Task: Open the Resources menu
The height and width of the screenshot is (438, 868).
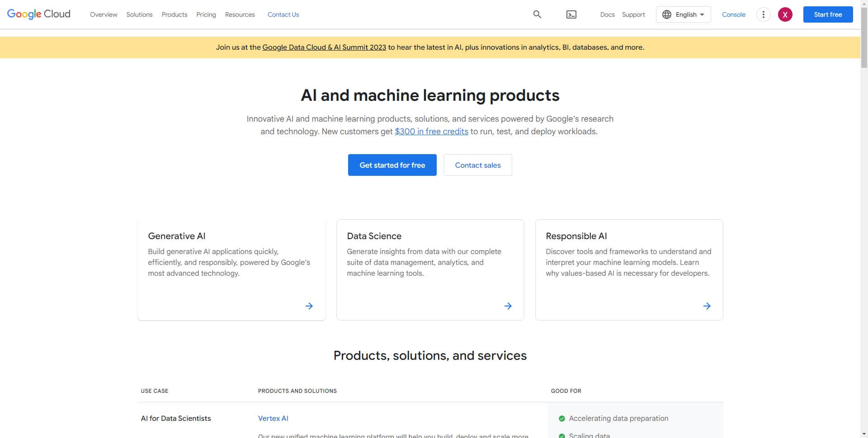Action: 240,14
